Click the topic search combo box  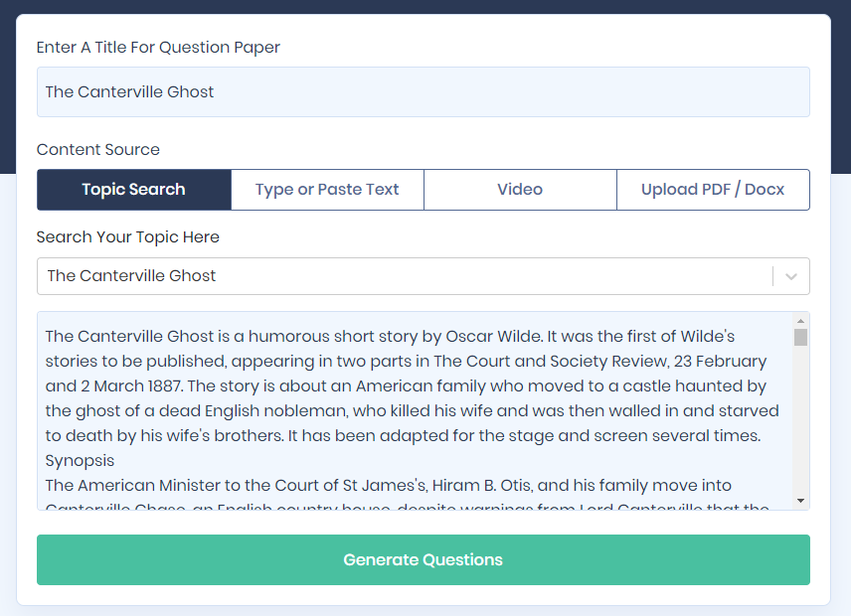398,276
